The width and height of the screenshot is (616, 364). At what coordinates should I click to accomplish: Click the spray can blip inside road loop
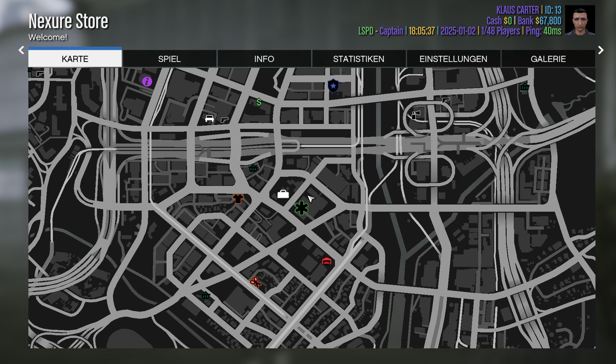tap(416, 115)
